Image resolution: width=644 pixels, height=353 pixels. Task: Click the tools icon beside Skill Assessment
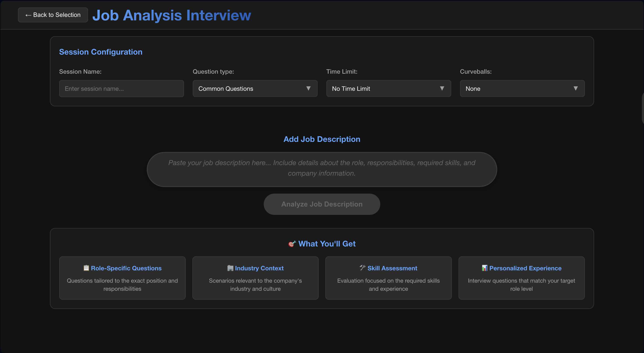[363, 268]
